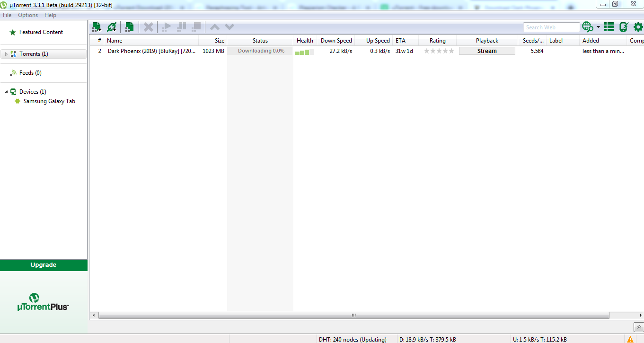Click the Downloading 0.0% progress bar
Viewport: 644px width, 343px height.
[x=260, y=51]
